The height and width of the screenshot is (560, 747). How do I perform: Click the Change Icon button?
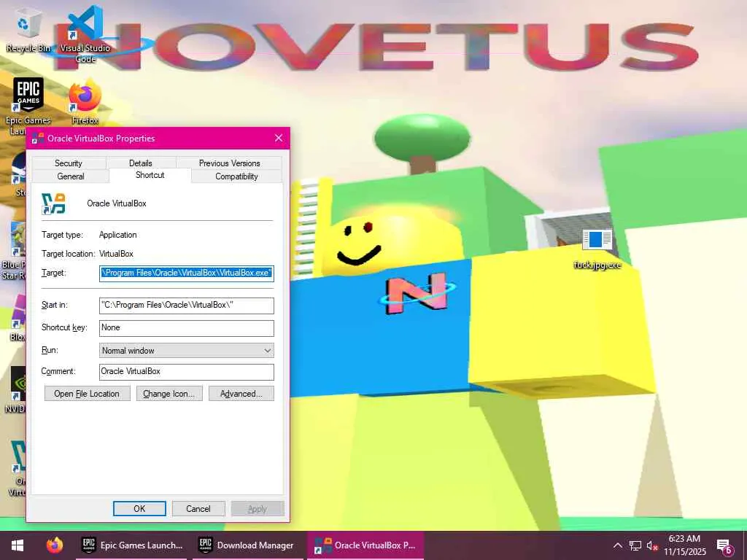coord(169,394)
